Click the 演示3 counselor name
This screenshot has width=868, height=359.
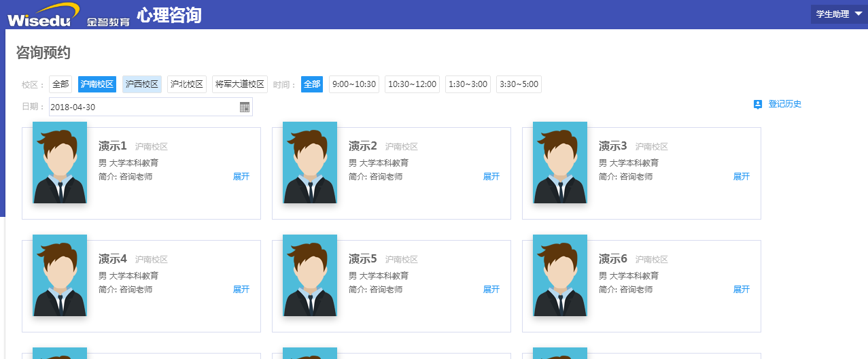pos(613,146)
